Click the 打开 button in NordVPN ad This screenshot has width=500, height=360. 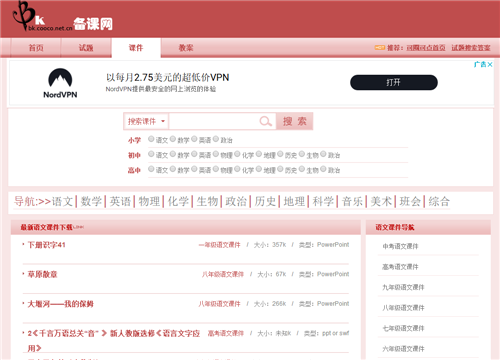394,82
